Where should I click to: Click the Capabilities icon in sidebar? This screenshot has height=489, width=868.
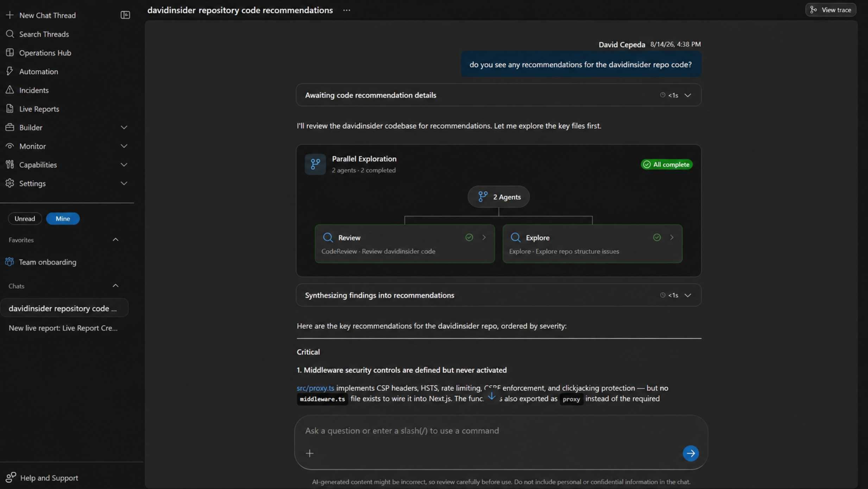coord(10,165)
